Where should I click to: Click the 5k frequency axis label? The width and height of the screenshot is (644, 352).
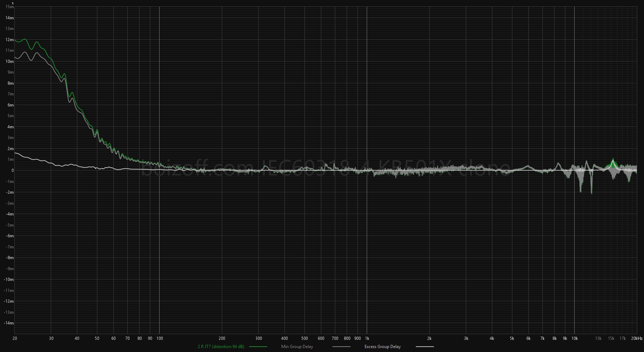click(x=512, y=338)
